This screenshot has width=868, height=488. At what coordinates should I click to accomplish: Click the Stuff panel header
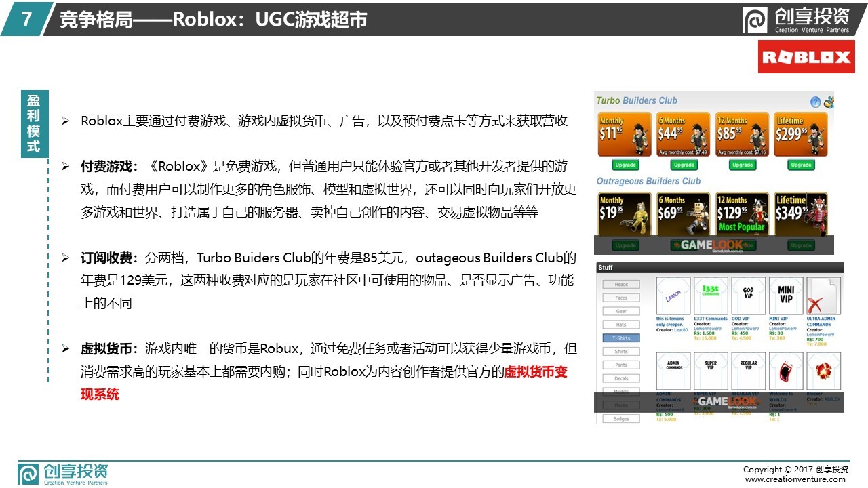pos(719,268)
